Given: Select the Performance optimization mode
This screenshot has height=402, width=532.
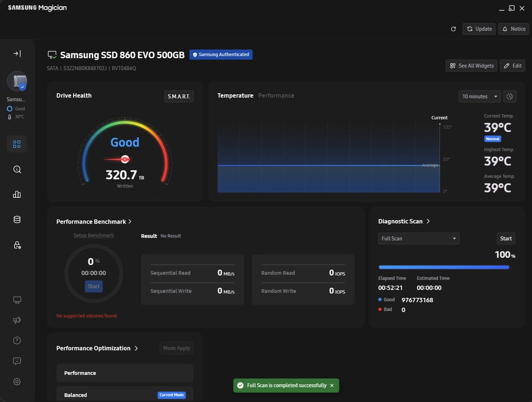Looking at the screenshot, I should point(125,373).
